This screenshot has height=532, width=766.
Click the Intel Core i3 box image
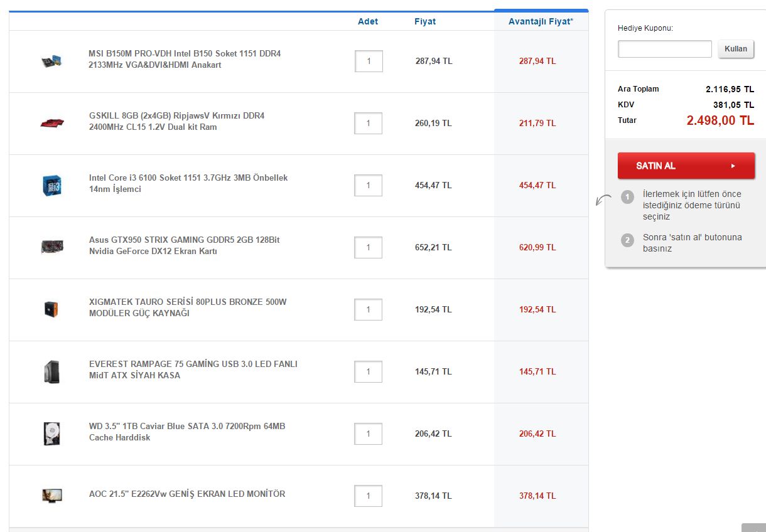52,185
